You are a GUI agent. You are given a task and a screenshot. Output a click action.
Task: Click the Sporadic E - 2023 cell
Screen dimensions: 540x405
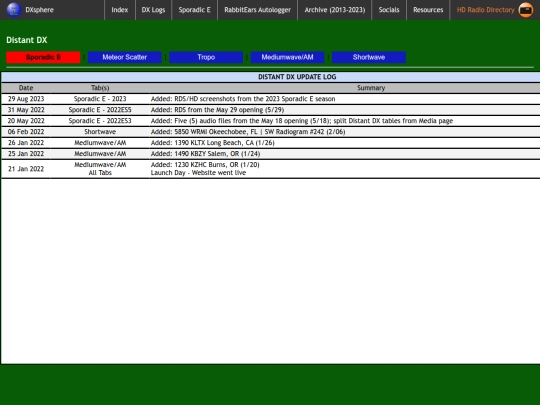100,99
